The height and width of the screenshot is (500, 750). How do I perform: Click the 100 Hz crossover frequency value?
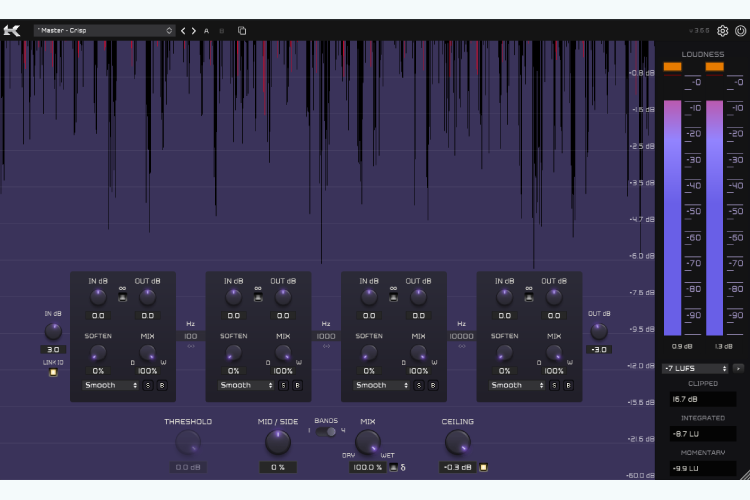(191, 336)
